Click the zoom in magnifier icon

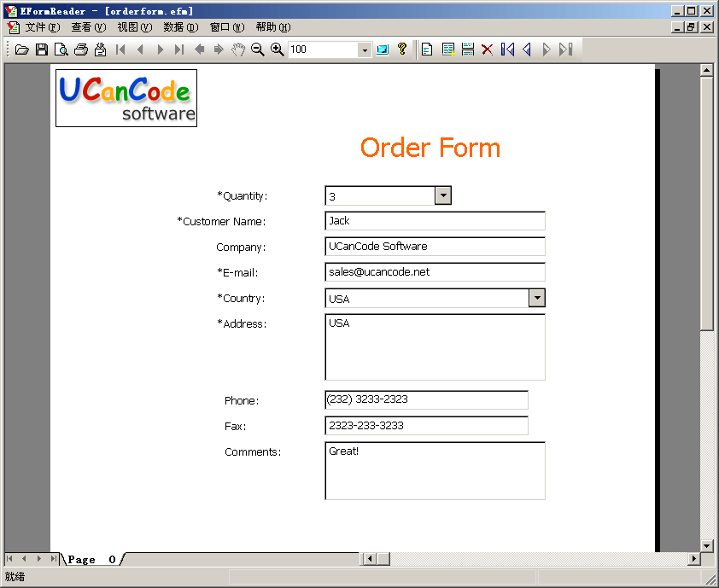[278, 49]
